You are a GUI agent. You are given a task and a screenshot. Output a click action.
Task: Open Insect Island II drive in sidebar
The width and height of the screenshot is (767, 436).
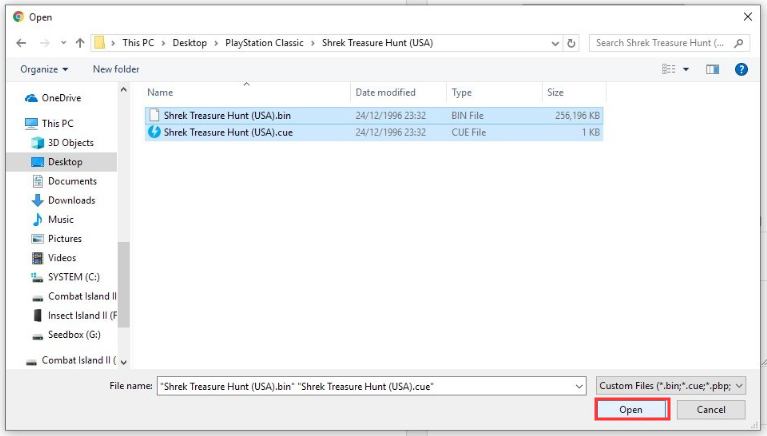[82, 316]
